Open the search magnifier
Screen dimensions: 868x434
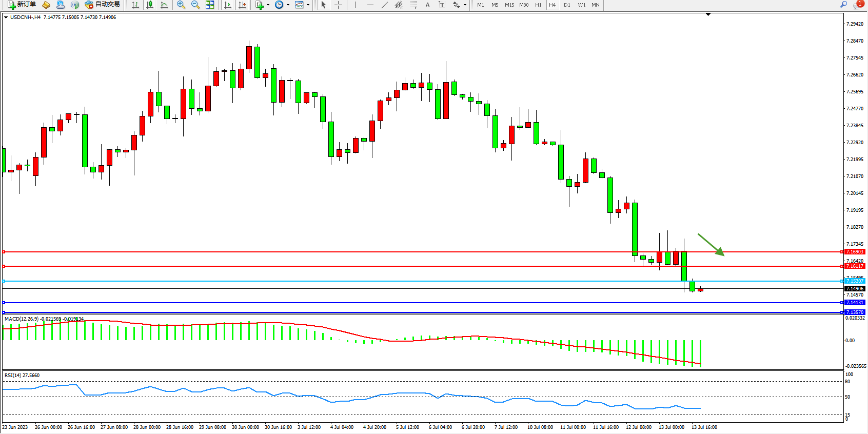click(843, 5)
